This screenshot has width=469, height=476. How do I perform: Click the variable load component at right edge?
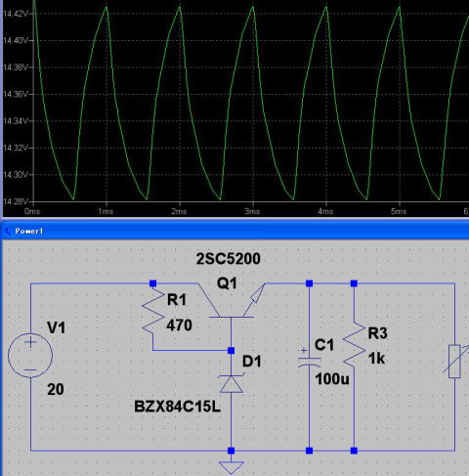tap(455, 361)
